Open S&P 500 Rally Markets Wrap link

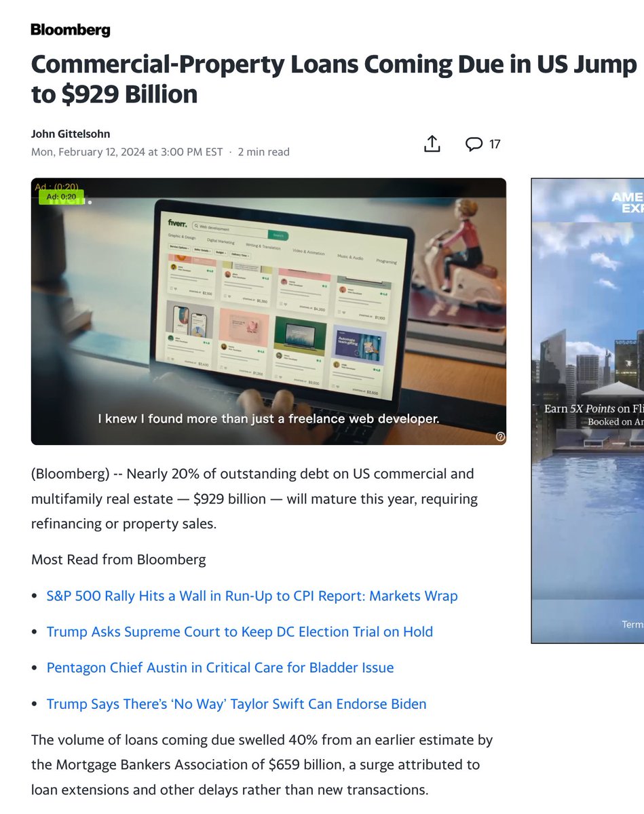tap(252, 596)
